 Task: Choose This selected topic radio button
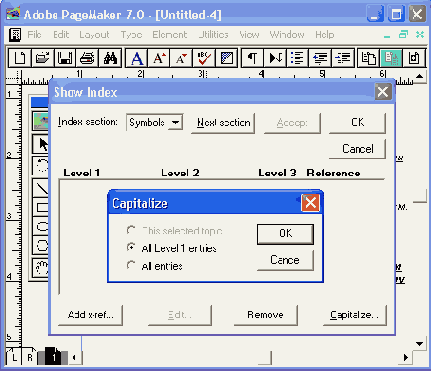pos(131,230)
